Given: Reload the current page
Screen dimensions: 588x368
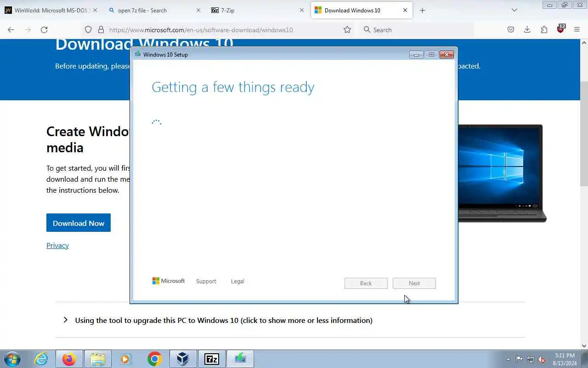Looking at the screenshot, I should pyautogui.click(x=44, y=29).
